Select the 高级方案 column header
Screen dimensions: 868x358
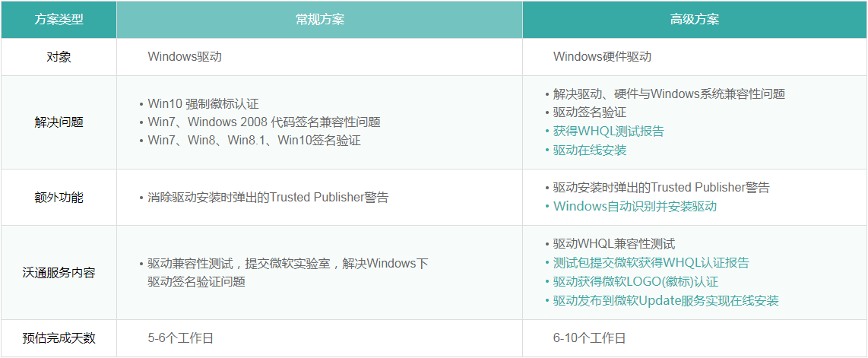[x=694, y=19]
